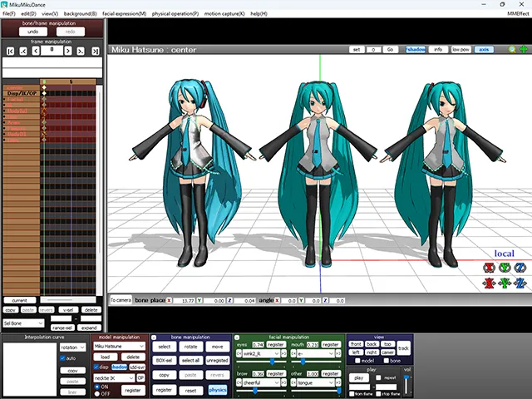Click the green Y rotation axis icon

[505, 268]
